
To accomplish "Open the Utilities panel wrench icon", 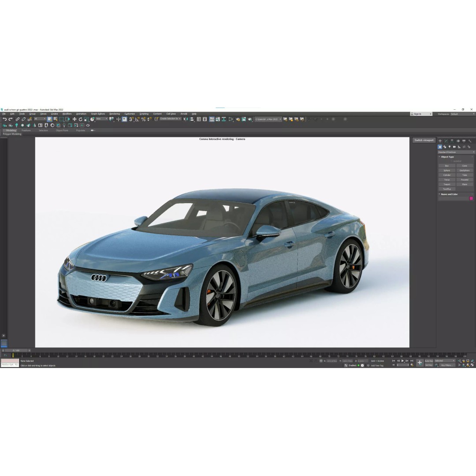I will click(x=470, y=141).
